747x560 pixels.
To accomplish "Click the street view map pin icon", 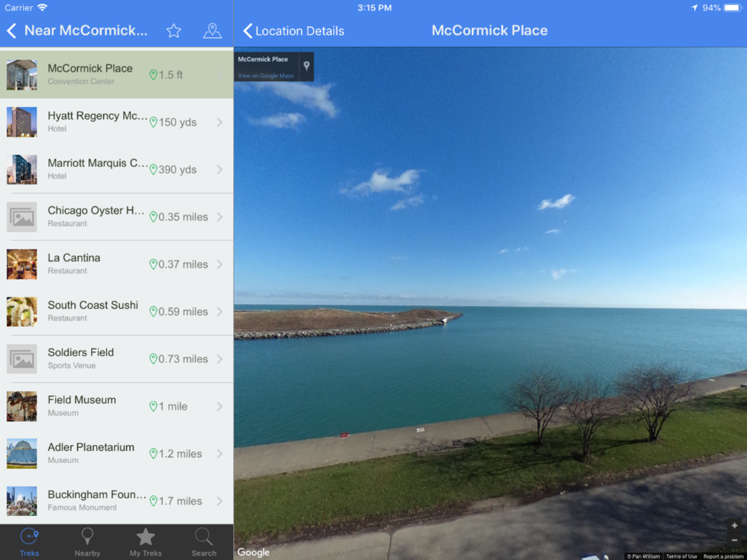I will click(x=306, y=66).
